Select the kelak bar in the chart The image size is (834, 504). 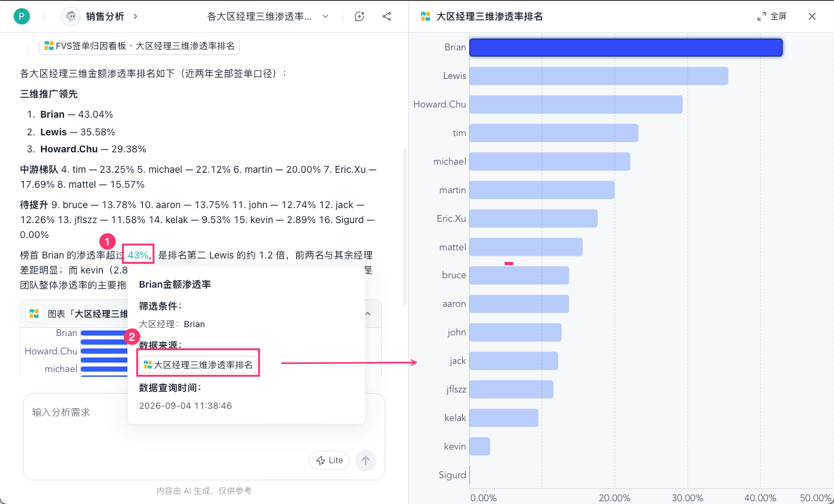[504, 418]
